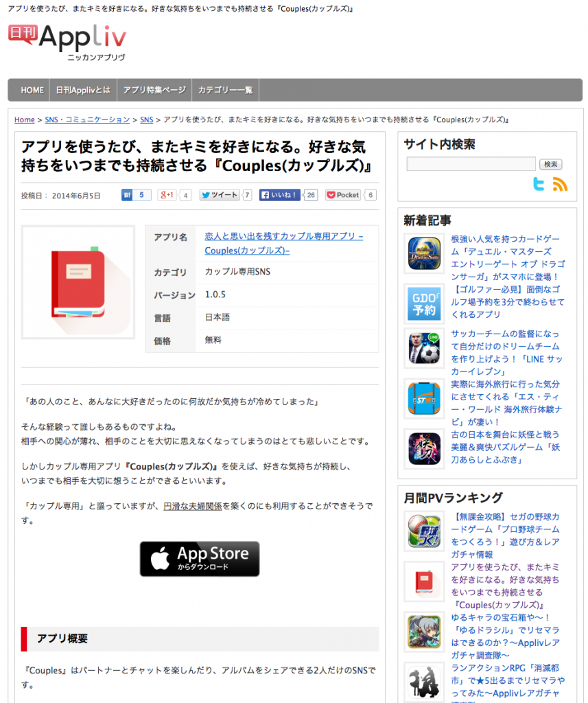Open the orange RSS feed icon

[x=560, y=184]
